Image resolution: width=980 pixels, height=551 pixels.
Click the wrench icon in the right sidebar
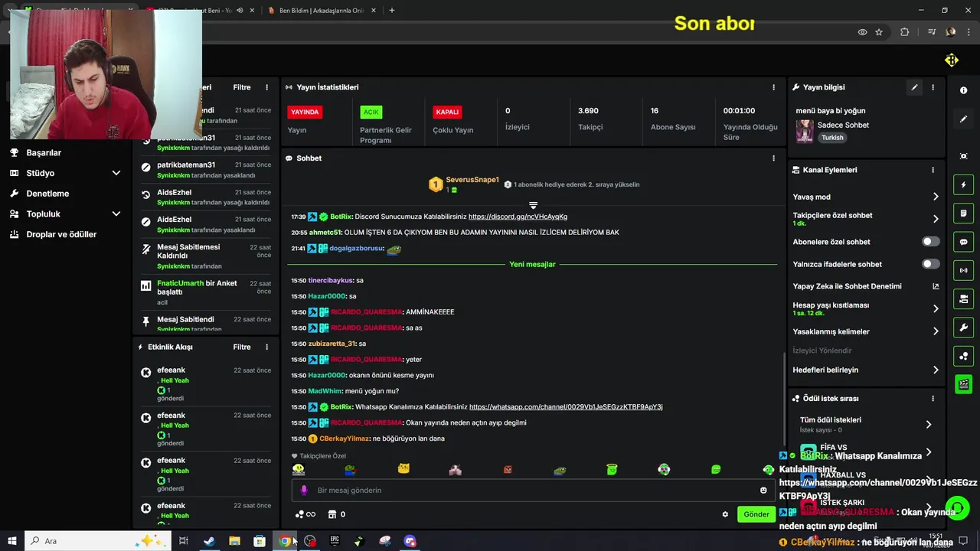pos(963,328)
